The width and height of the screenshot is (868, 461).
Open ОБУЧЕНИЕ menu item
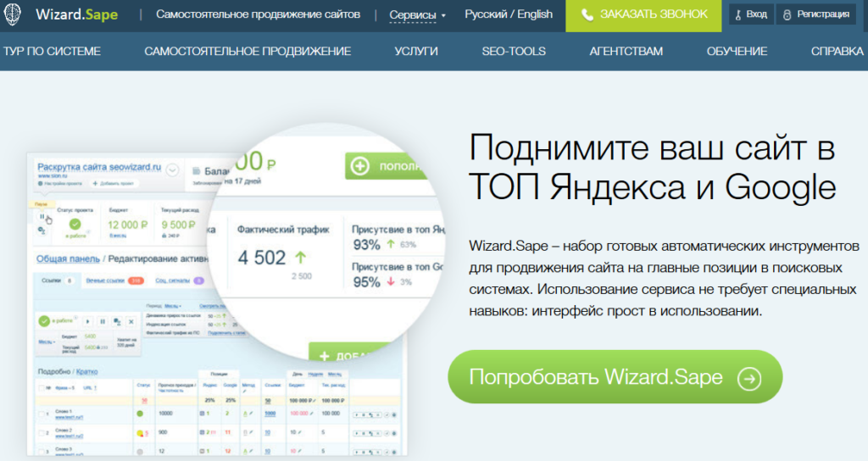coord(737,52)
